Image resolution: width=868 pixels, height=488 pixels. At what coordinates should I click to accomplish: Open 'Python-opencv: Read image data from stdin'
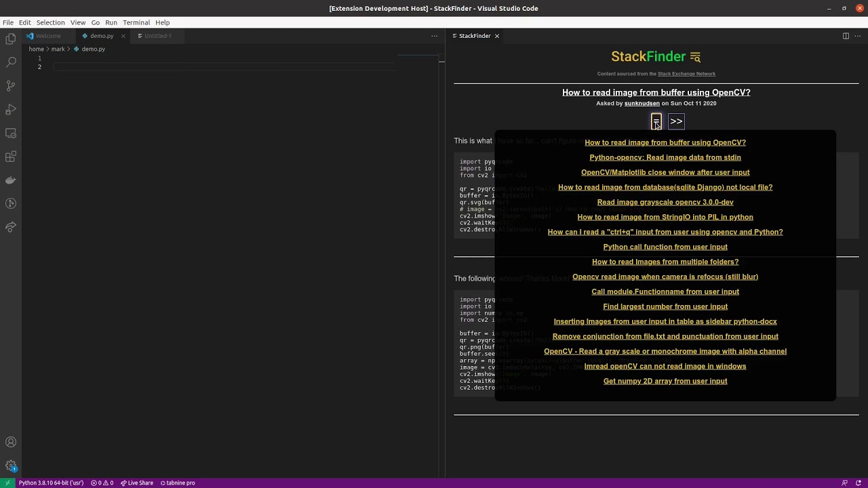pyautogui.click(x=665, y=157)
